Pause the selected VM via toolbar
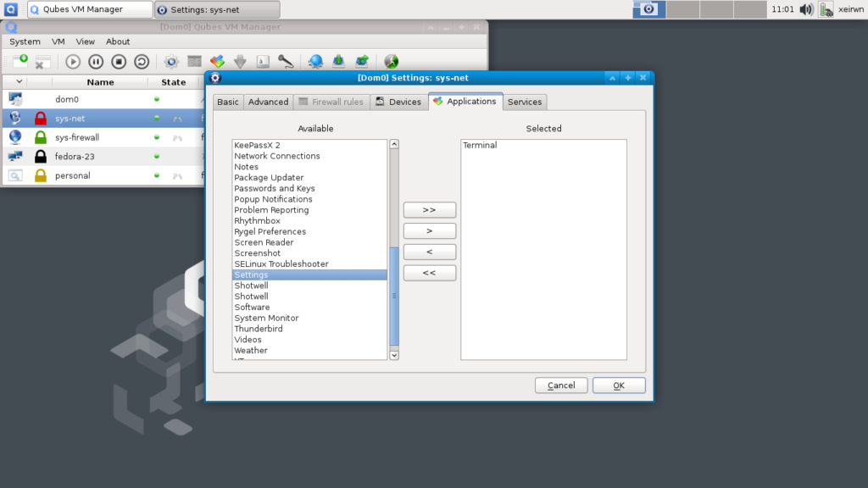Image resolution: width=868 pixels, height=488 pixels. tap(96, 61)
